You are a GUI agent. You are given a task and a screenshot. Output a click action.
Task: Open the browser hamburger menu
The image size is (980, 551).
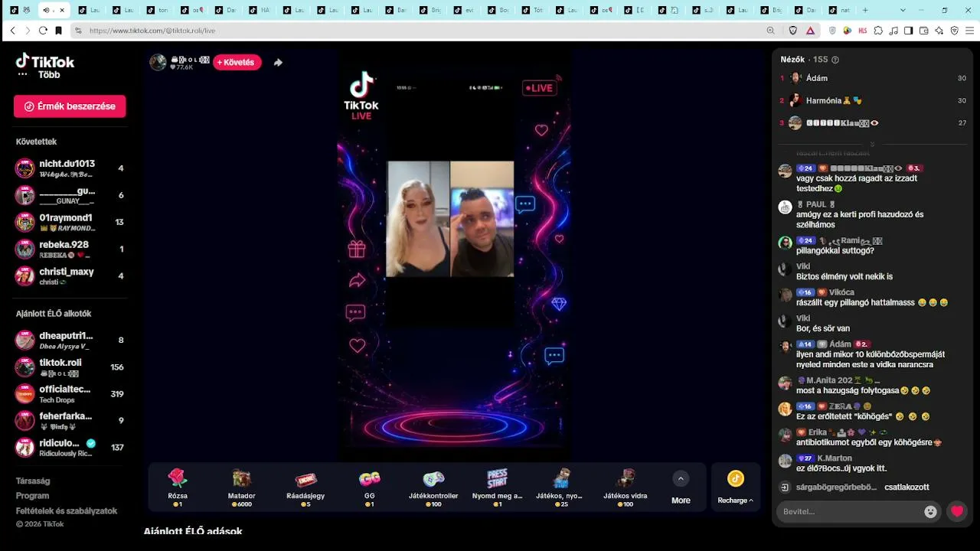pos(969,31)
